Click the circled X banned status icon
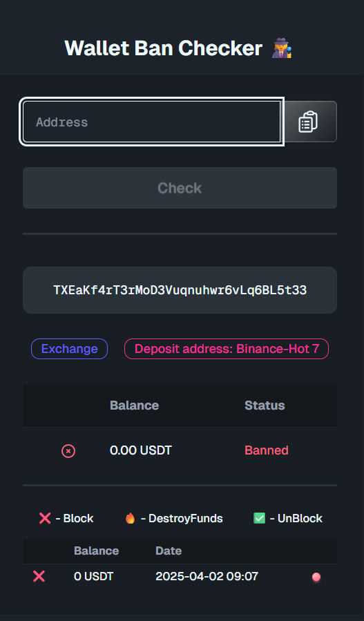 pos(68,450)
